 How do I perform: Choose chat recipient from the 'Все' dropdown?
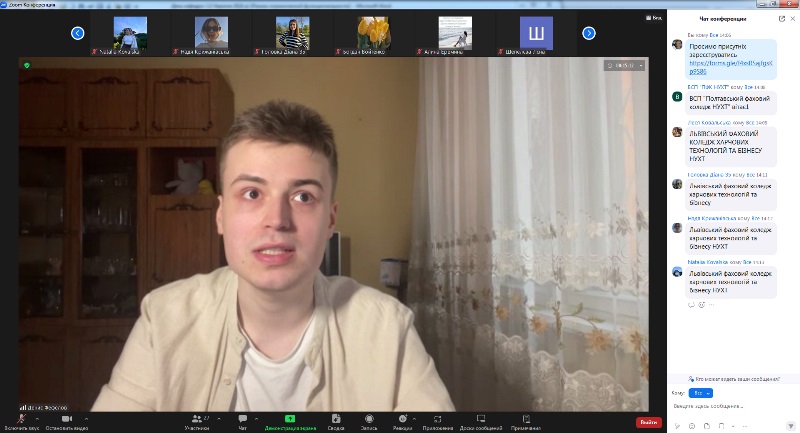point(701,393)
